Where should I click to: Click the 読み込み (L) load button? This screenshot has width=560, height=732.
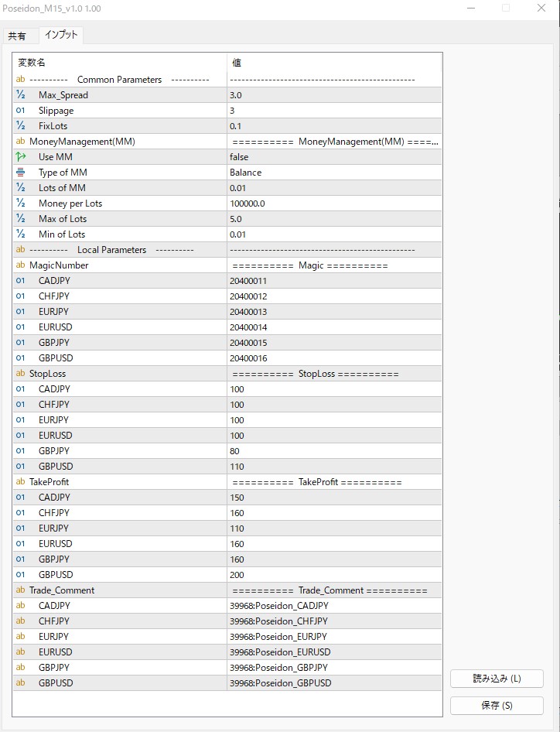pos(497,679)
